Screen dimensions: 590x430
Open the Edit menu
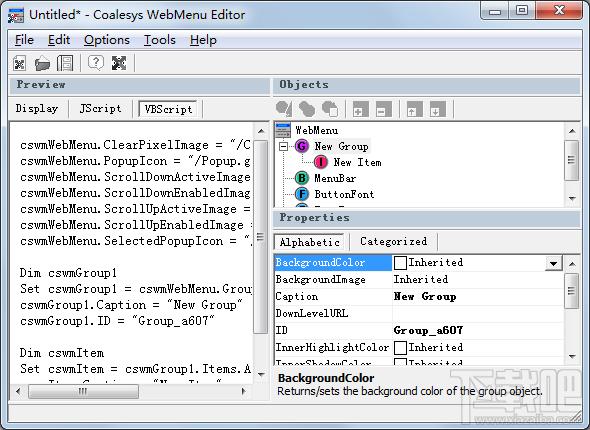59,40
